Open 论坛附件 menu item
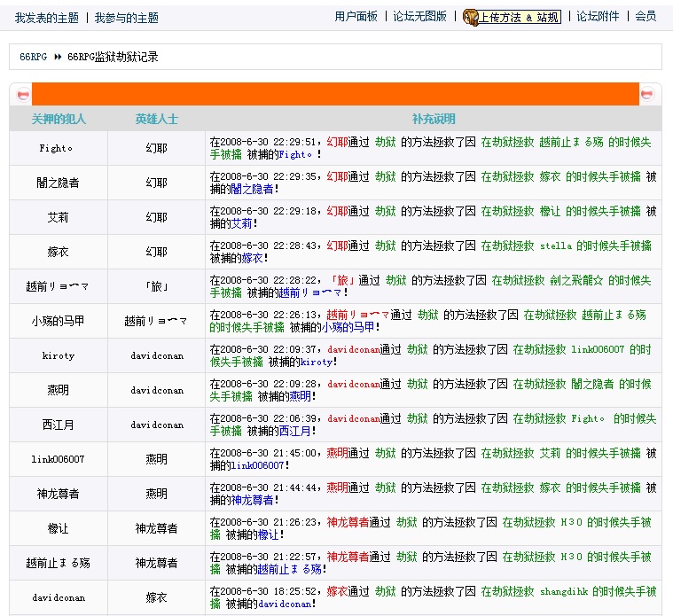This screenshot has height=616, width=673. (x=598, y=16)
